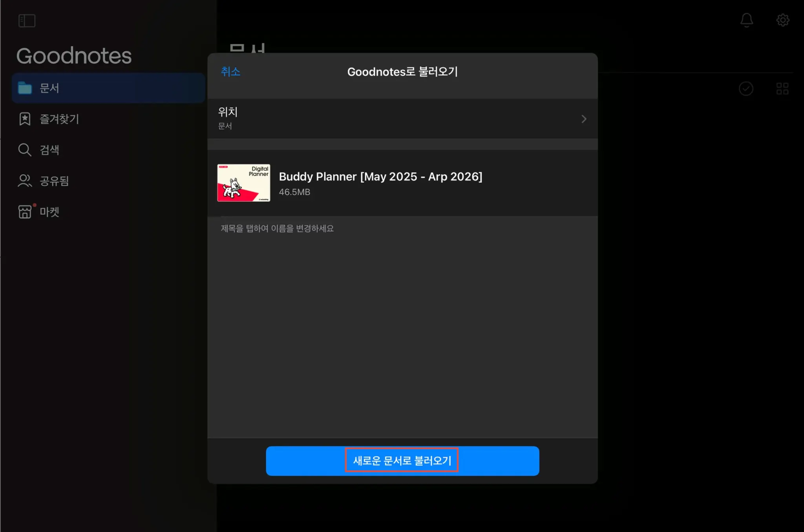Open the 마켓 sidebar item

tap(49, 212)
